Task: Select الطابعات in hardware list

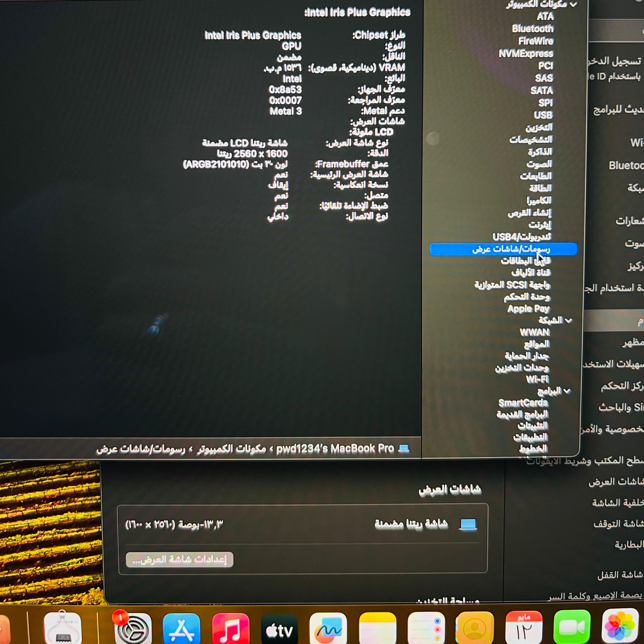Action: (x=536, y=176)
